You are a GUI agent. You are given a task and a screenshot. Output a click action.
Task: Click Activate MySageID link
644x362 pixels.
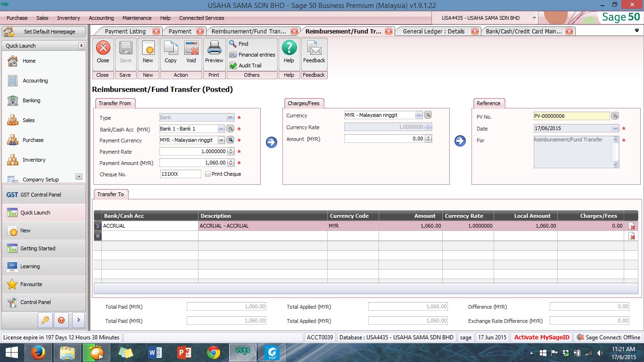(542, 337)
